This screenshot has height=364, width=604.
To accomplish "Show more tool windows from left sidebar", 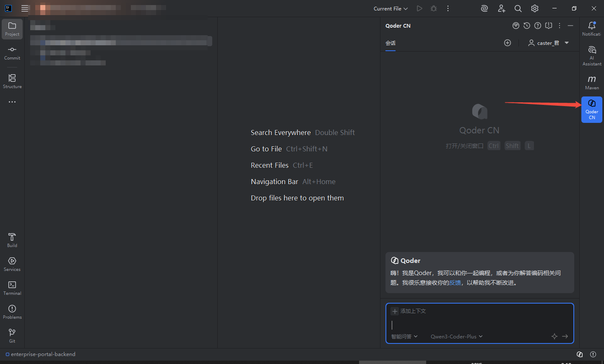I will tap(12, 102).
